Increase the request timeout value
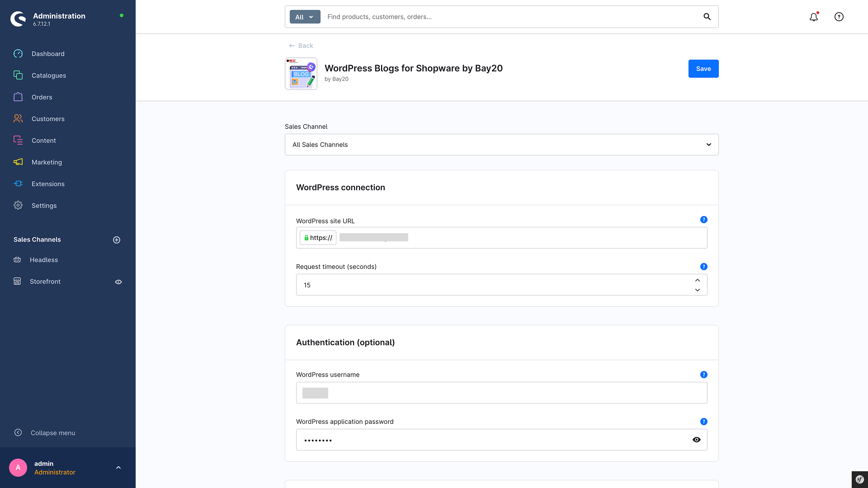The height and width of the screenshot is (488, 868). tap(698, 280)
